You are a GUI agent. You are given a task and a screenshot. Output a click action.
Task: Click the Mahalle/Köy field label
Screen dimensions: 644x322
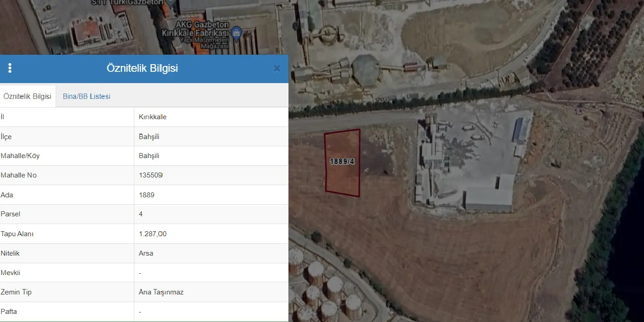point(20,156)
